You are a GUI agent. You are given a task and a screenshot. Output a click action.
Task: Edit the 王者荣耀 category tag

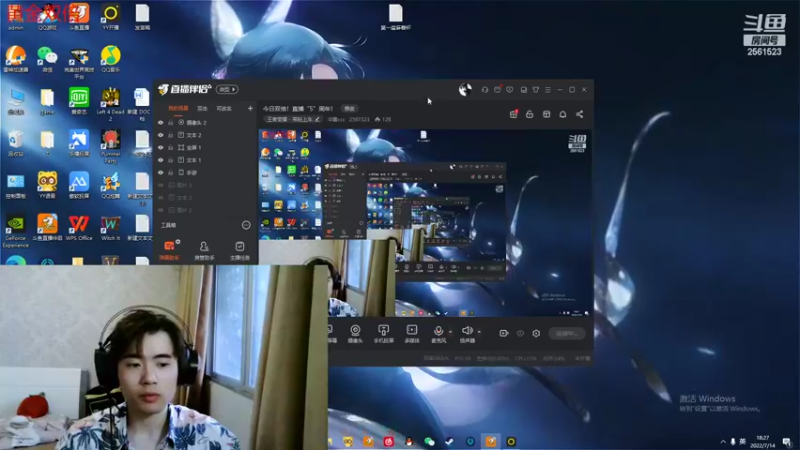click(x=293, y=119)
